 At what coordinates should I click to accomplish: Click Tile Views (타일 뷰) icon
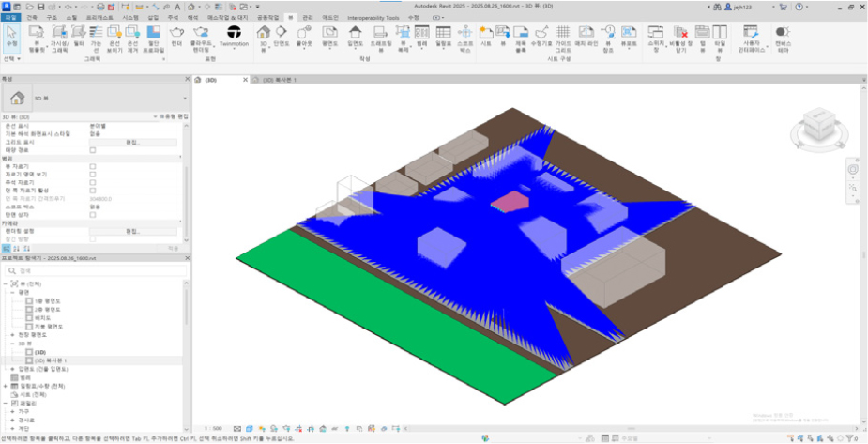point(720,38)
